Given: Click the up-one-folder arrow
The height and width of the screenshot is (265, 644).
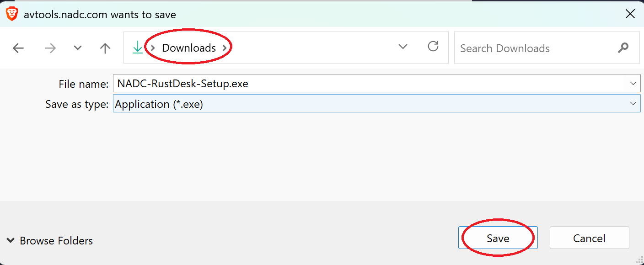Looking at the screenshot, I should pos(105,48).
